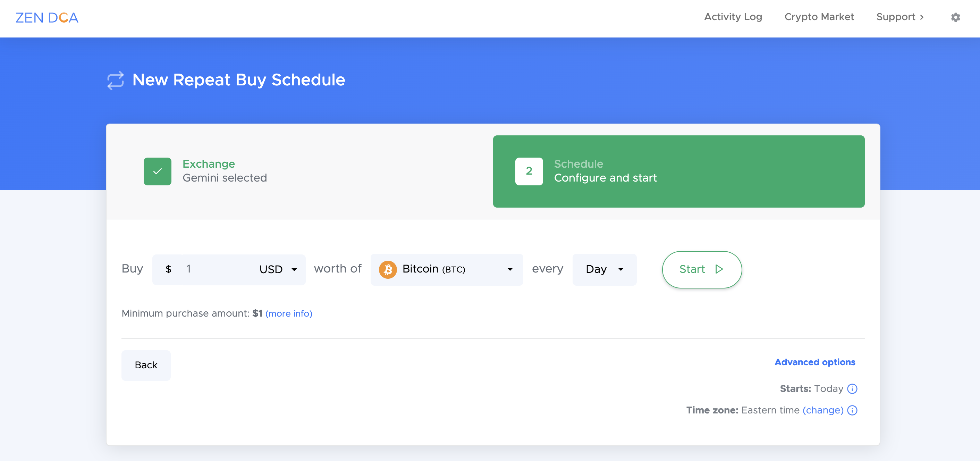The width and height of the screenshot is (980, 461).
Task: Click the Activity Log menu item
Action: (x=733, y=17)
